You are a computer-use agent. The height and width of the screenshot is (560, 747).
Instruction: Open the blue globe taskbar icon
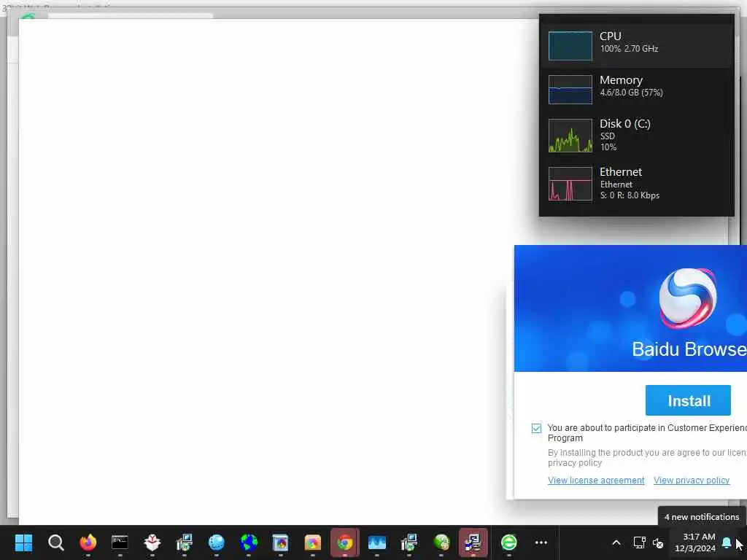[216, 542]
